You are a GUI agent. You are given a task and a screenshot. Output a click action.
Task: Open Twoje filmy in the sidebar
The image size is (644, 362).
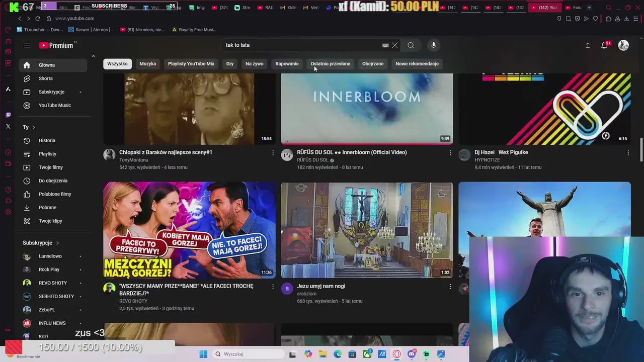54,167
